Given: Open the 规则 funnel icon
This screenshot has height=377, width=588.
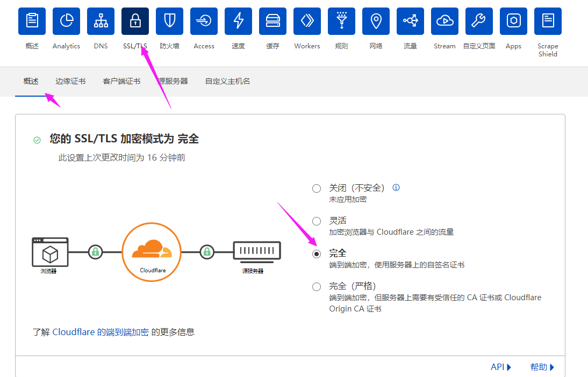Looking at the screenshot, I should pyautogui.click(x=342, y=21).
